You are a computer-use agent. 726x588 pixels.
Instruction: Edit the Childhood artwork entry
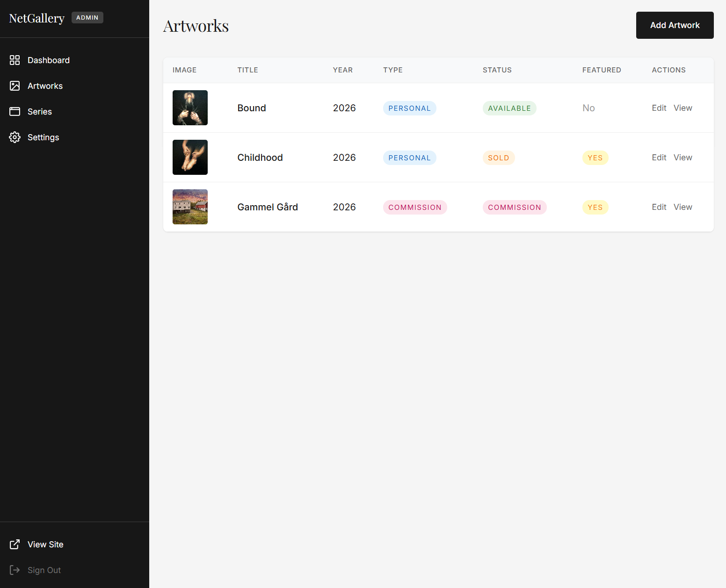point(659,158)
